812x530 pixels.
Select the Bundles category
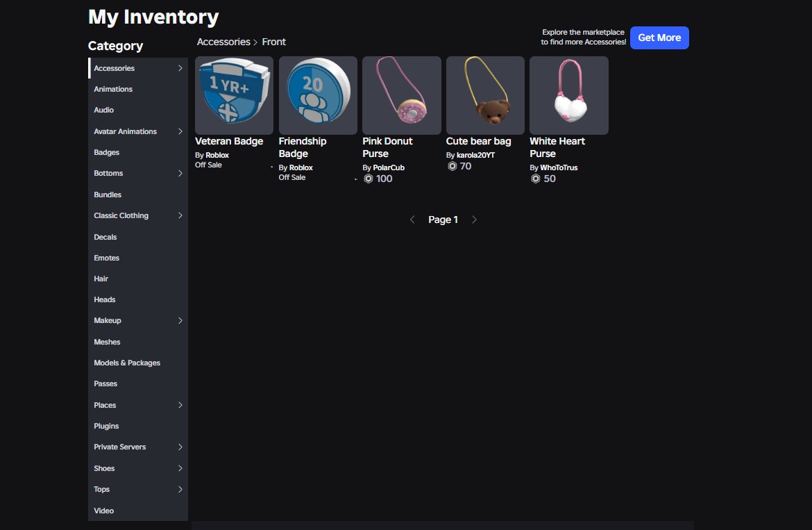pyautogui.click(x=137, y=194)
